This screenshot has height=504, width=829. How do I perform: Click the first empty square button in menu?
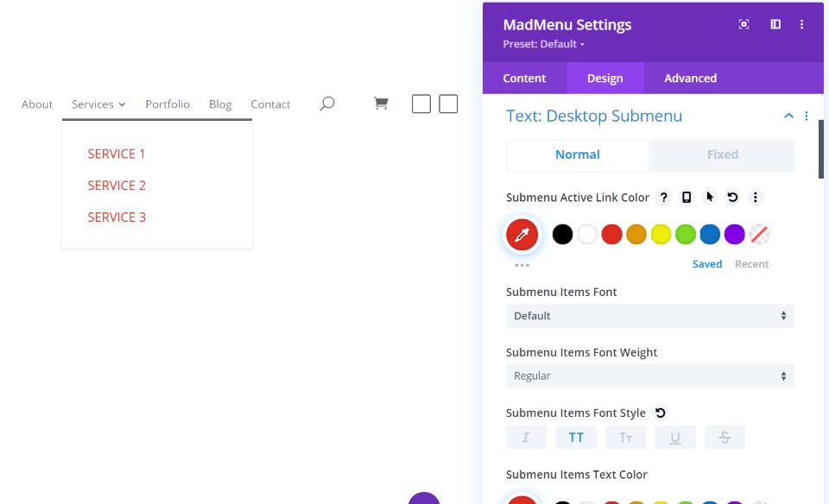point(421,104)
